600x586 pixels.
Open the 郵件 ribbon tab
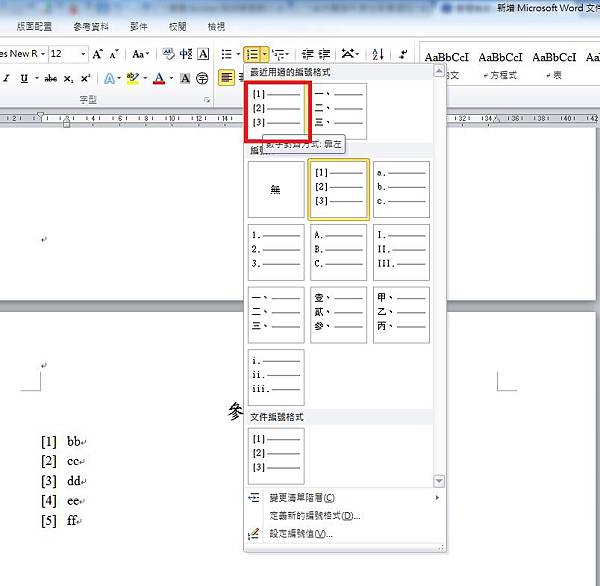pyautogui.click(x=139, y=26)
